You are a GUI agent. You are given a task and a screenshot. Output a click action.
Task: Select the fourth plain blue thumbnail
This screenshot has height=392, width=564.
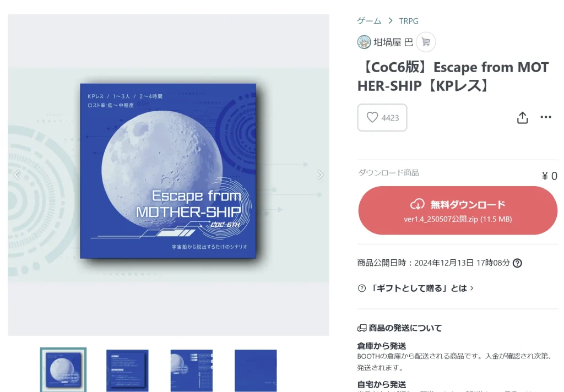(256, 371)
